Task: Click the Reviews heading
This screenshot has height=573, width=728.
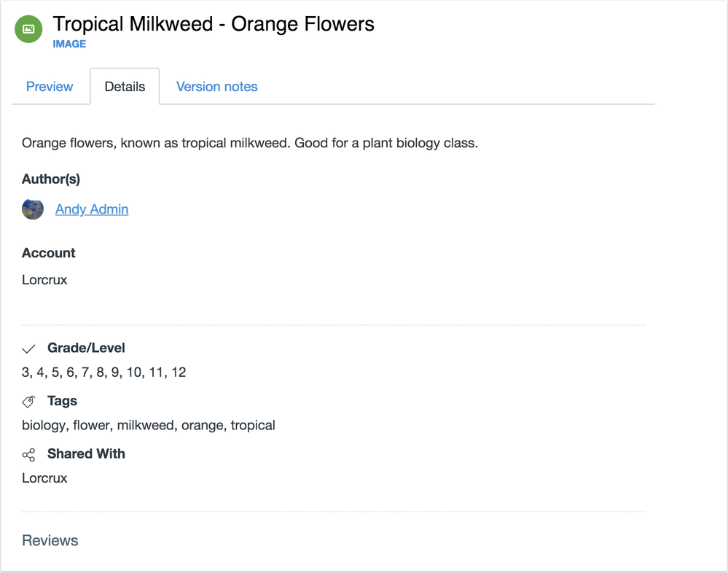Action: tap(50, 540)
